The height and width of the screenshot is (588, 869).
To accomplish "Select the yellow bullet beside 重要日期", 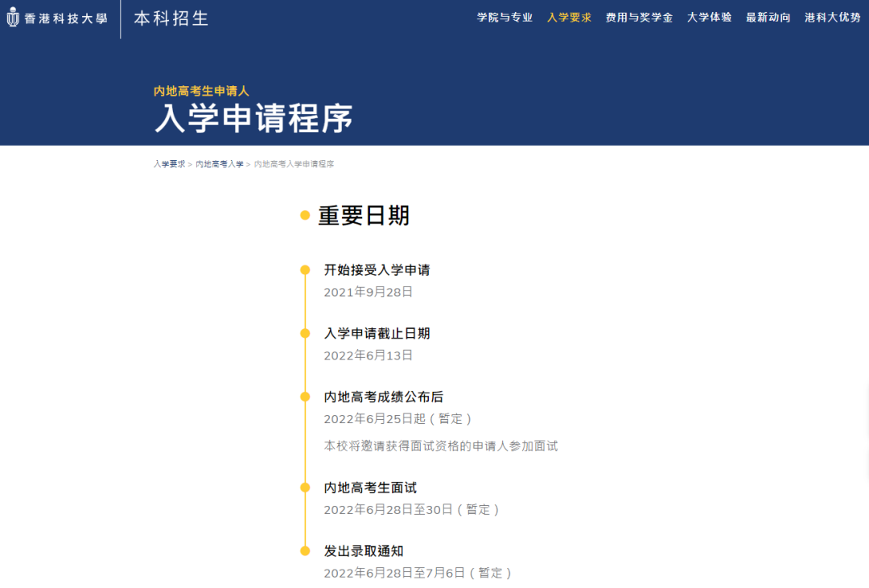I will click(303, 216).
